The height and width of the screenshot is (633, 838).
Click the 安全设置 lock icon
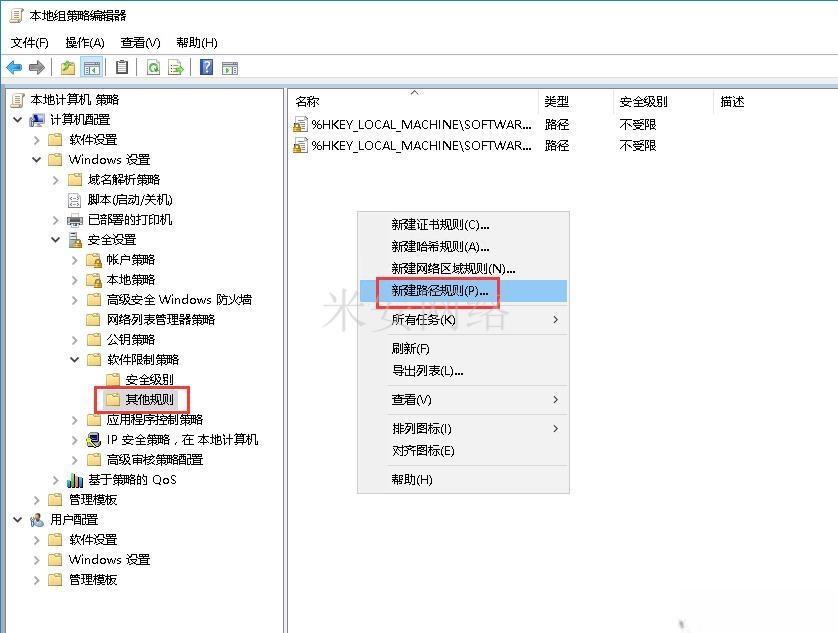click(x=75, y=240)
